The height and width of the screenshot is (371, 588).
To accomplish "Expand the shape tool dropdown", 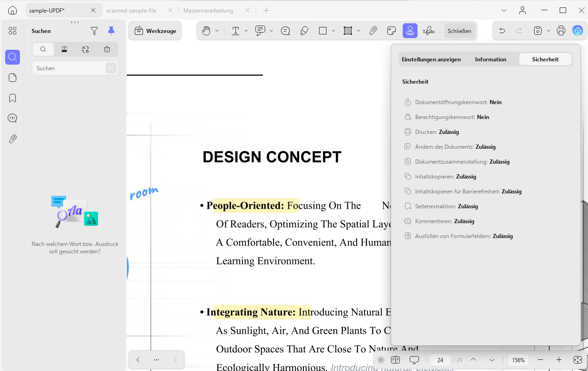I will 333,31.
